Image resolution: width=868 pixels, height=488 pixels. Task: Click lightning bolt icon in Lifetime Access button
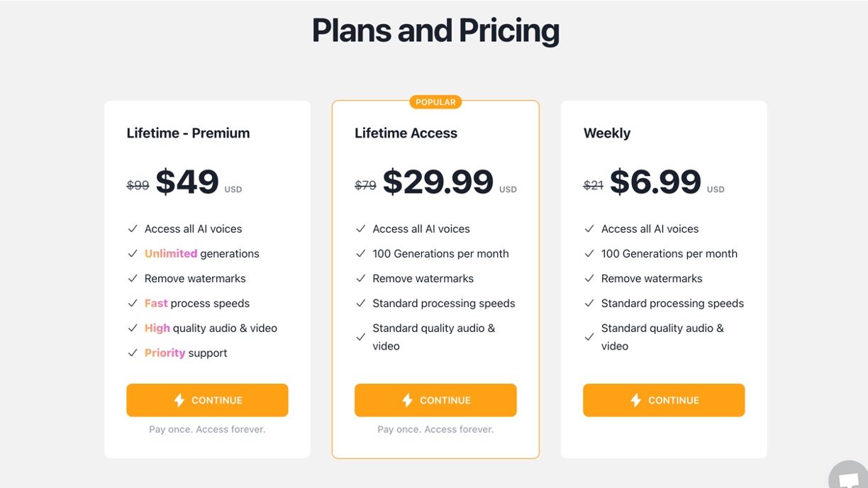[x=408, y=400]
